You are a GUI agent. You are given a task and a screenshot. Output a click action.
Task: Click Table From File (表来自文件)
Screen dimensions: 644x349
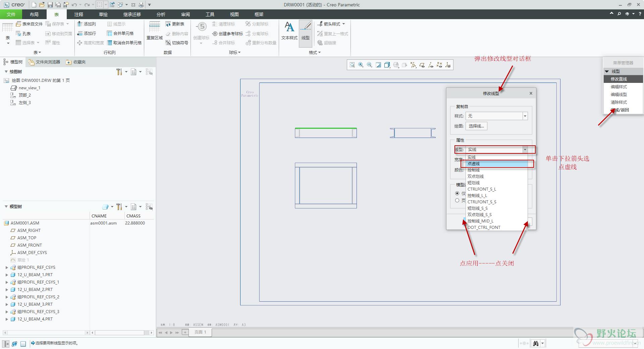(x=29, y=24)
